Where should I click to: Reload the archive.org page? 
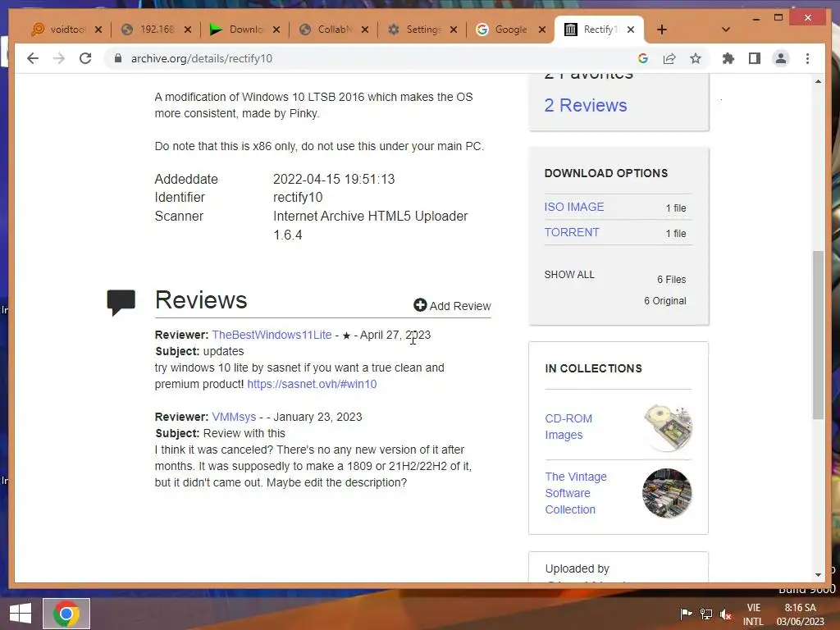[x=85, y=58]
